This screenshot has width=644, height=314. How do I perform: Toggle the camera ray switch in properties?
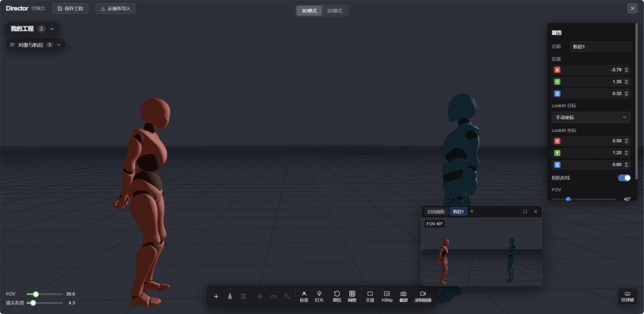coord(624,177)
